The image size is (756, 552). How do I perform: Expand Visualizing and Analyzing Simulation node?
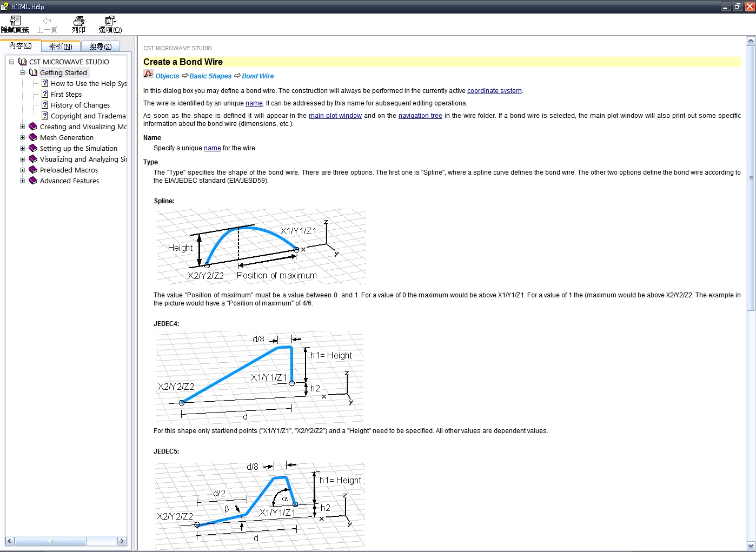(22, 159)
